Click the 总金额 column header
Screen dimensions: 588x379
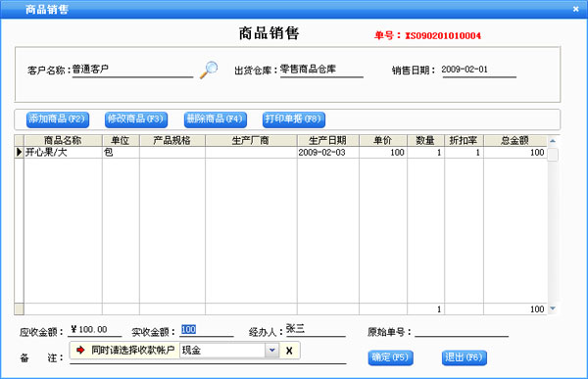pyautogui.click(x=515, y=141)
